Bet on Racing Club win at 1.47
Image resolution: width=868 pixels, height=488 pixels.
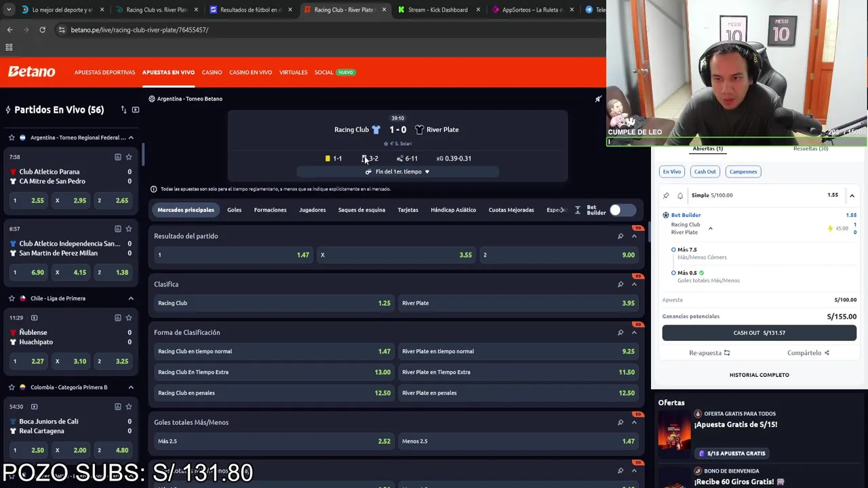234,255
